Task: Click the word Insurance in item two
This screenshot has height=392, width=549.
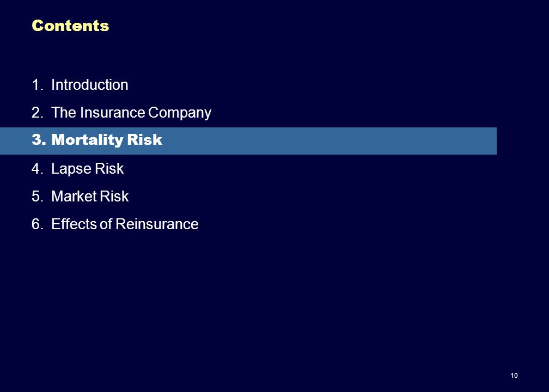Action: (x=112, y=112)
